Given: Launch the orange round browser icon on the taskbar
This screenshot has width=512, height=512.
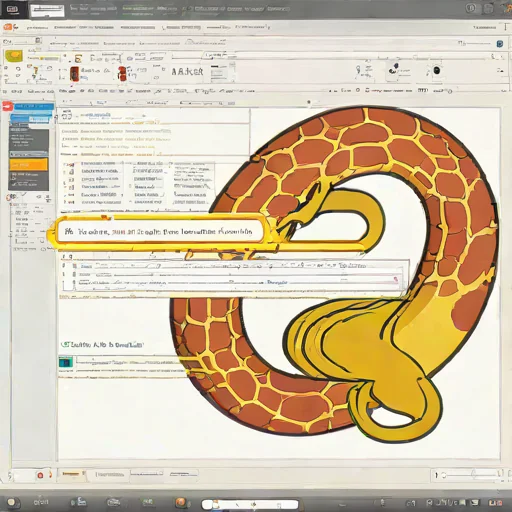Looking at the screenshot, I should [181, 502].
